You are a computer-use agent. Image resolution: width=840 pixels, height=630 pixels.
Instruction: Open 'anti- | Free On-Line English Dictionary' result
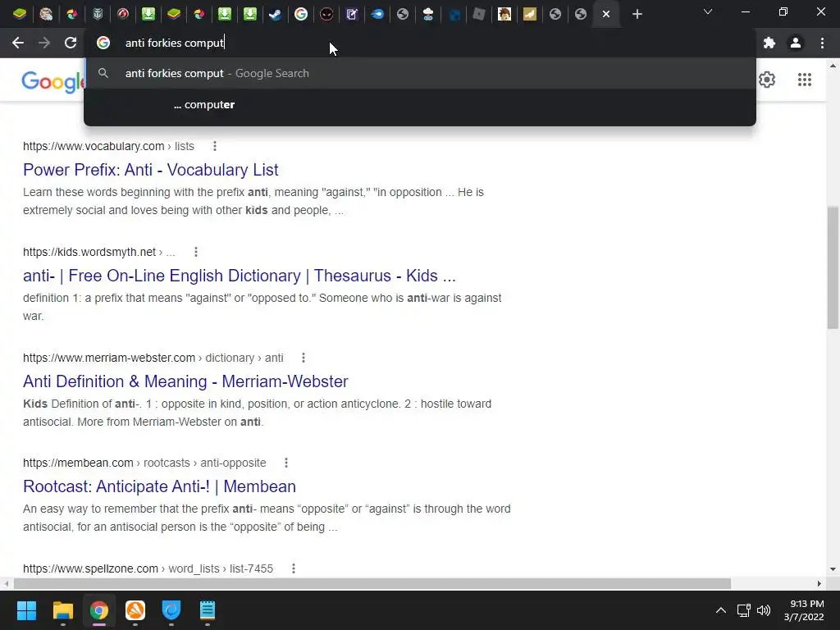(239, 276)
